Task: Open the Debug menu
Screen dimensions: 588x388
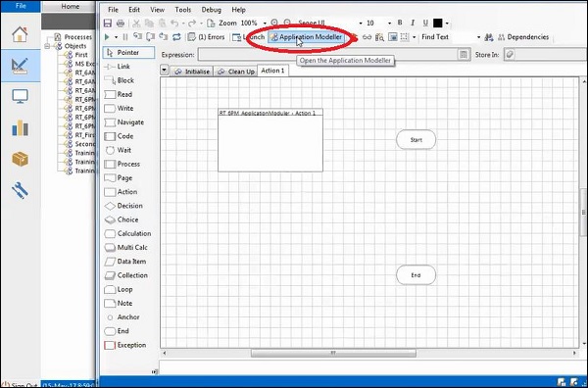Action: tap(211, 10)
